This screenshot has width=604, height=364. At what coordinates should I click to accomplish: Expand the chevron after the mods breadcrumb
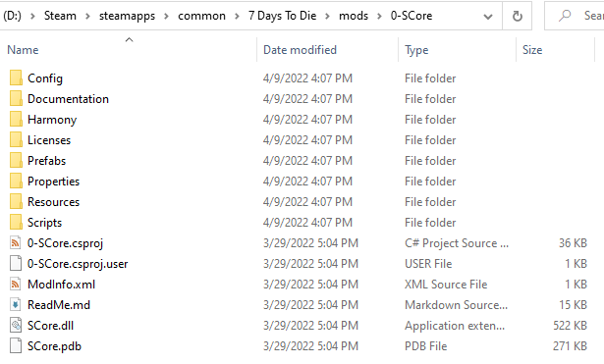(379, 16)
